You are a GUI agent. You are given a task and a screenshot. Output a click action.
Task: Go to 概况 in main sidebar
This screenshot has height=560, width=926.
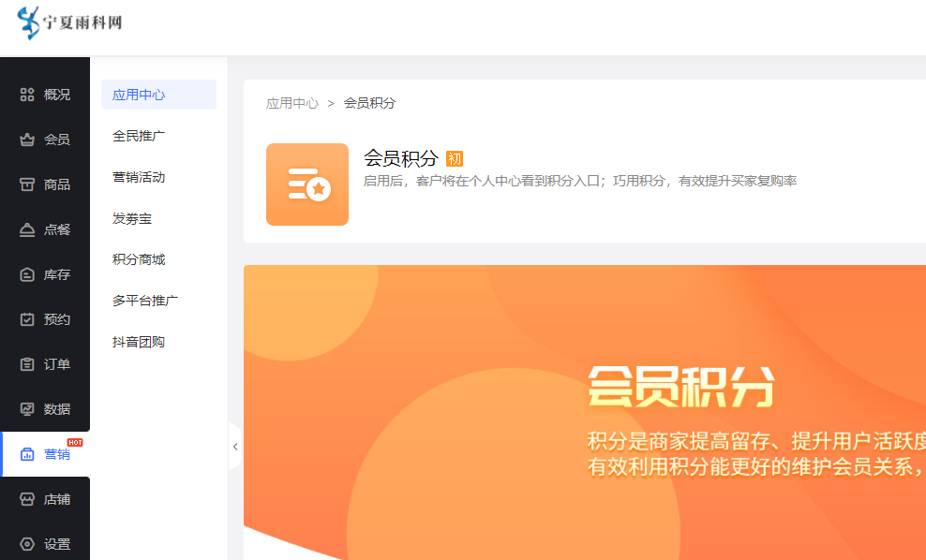56,95
